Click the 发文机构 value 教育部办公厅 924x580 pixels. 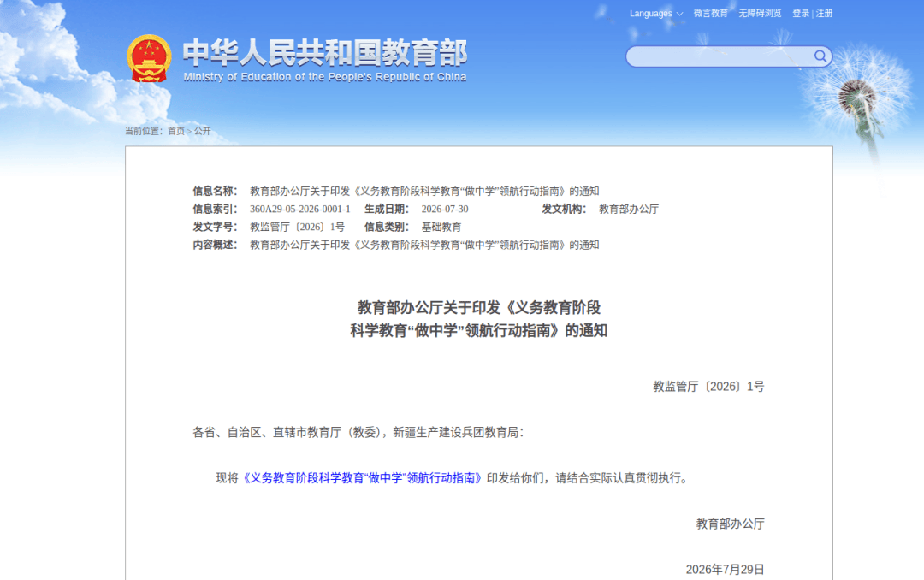coord(629,210)
